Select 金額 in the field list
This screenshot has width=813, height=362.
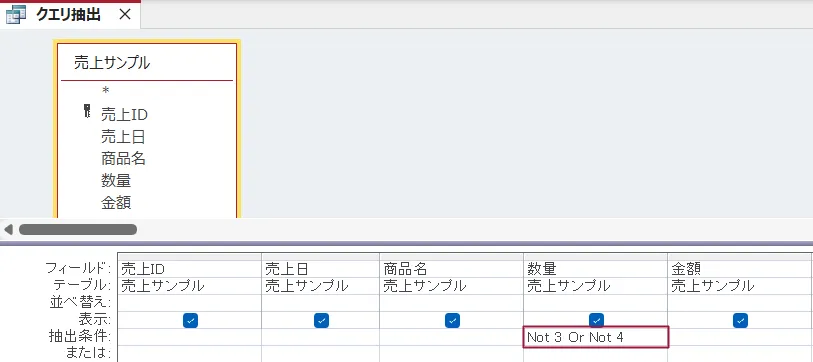click(x=116, y=203)
